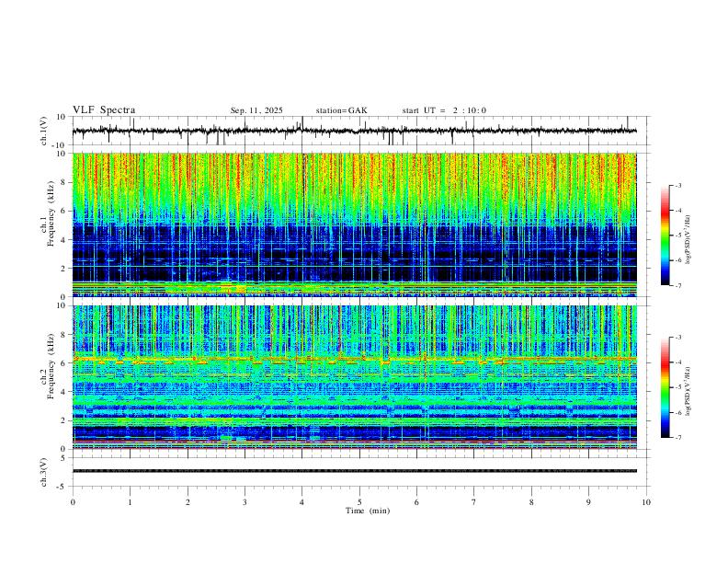728x563 pixels.
Task: Click the "-3" tick on upper color bar
Action: point(677,185)
